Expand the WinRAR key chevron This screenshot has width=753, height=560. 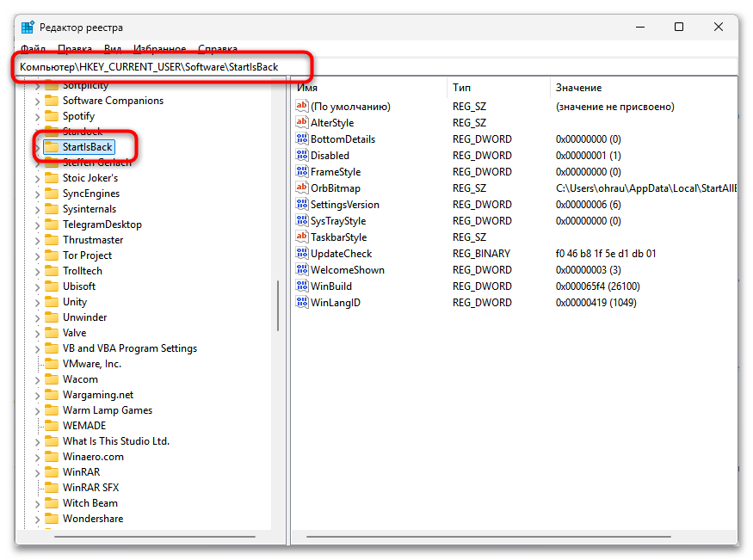click(36, 471)
